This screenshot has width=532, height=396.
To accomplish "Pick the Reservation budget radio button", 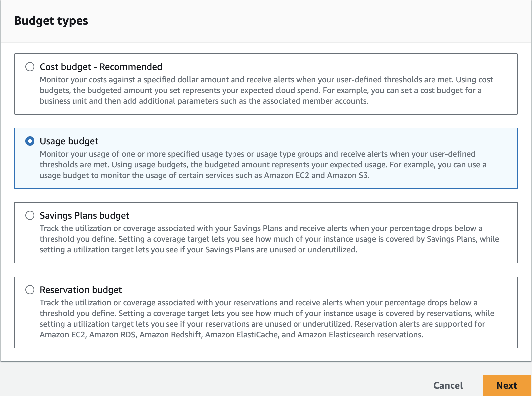I will [x=30, y=290].
